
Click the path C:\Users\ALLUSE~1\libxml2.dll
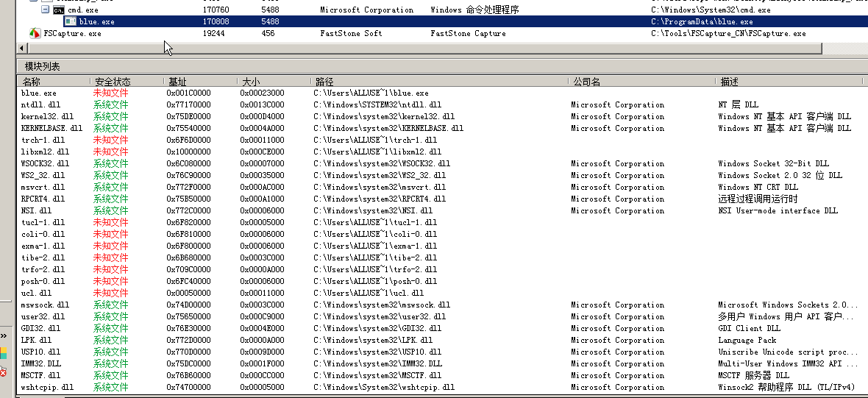click(377, 152)
